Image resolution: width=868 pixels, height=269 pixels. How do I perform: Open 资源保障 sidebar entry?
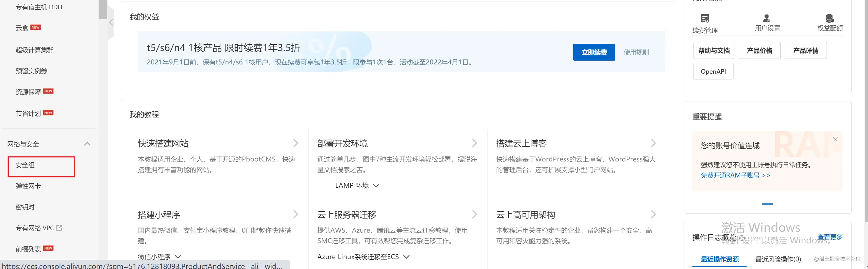point(28,92)
